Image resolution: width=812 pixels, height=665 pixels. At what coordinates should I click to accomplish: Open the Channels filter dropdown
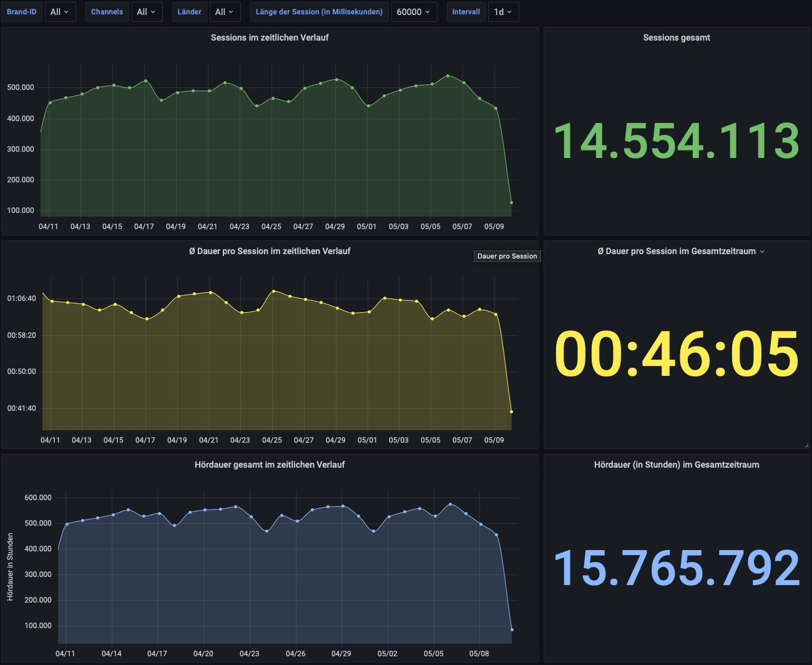(x=147, y=12)
